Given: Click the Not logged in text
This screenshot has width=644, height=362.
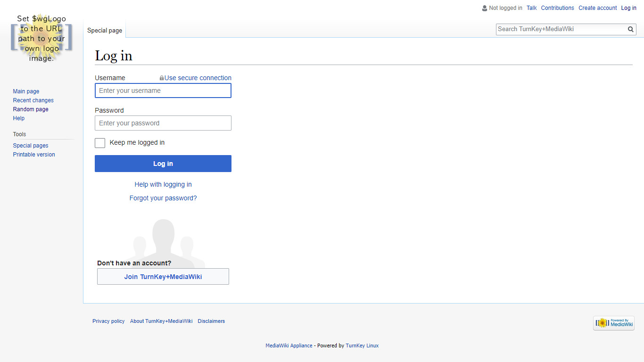Looking at the screenshot, I should (505, 8).
